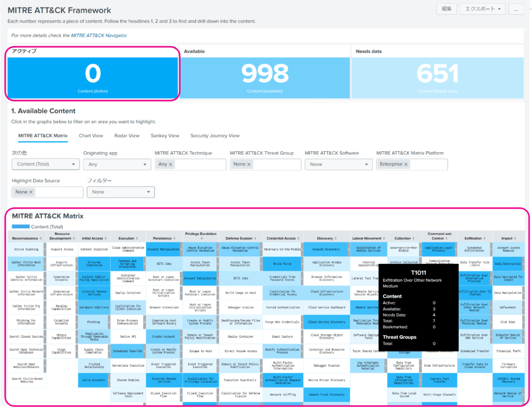Sort the Reconnaissance column
Screen dimensions: 532x411
(x=41, y=239)
